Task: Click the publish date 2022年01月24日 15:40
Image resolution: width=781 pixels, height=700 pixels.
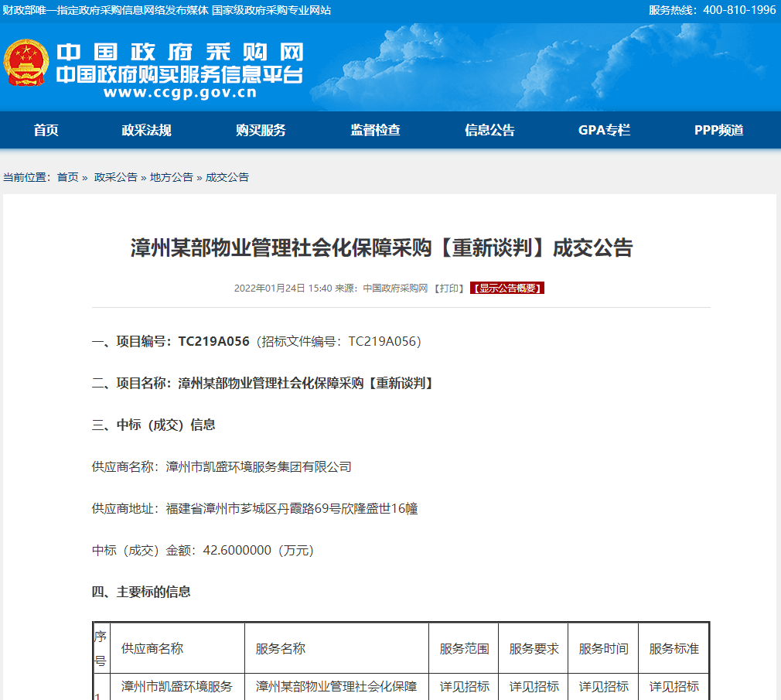Action: [x=283, y=289]
